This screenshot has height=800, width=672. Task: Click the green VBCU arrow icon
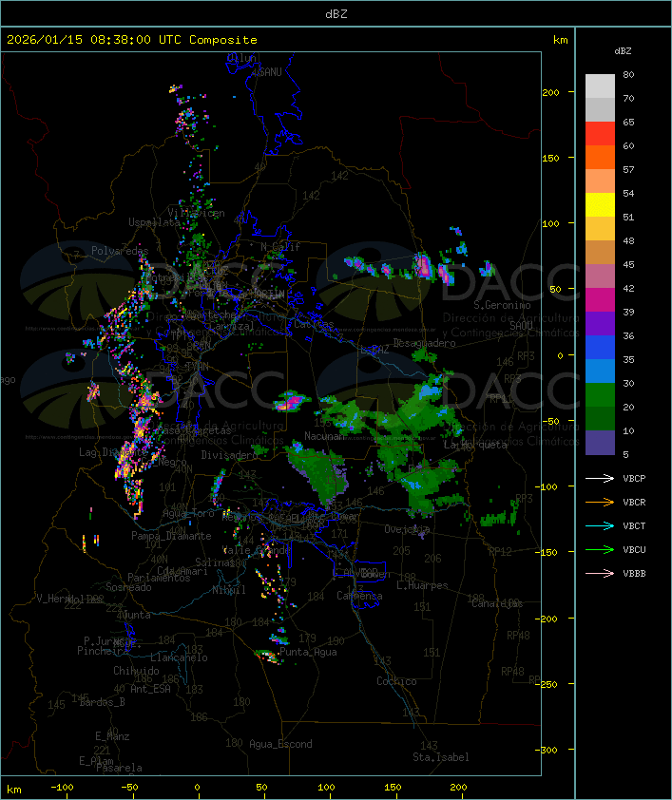pos(600,549)
